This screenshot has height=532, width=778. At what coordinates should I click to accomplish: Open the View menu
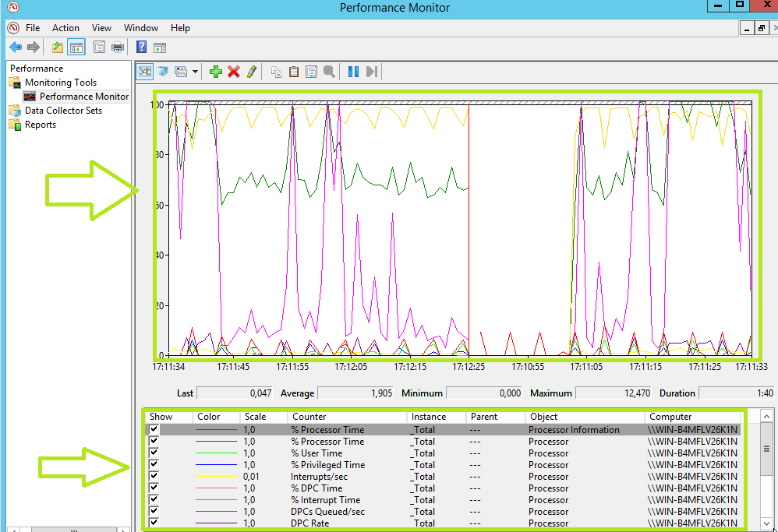[101, 27]
